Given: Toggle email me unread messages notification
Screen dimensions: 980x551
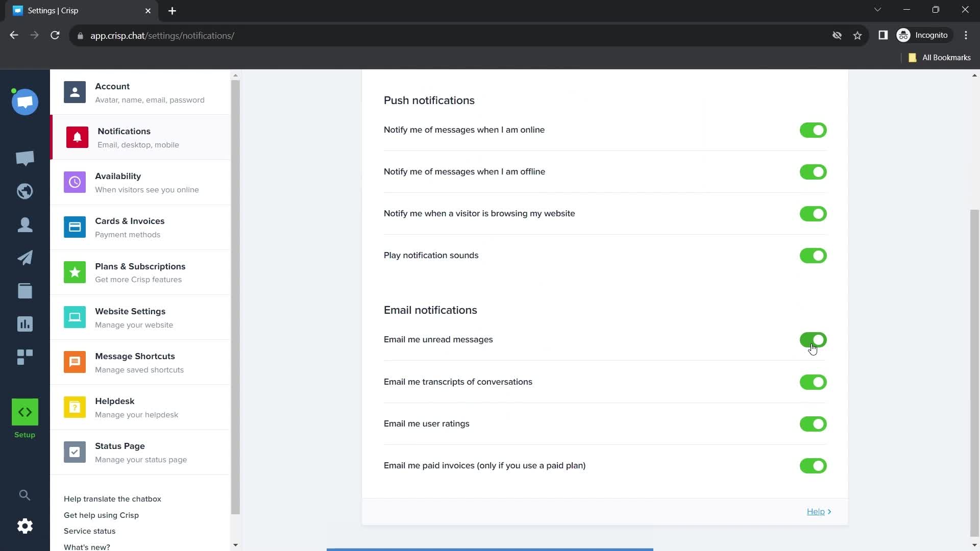Looking at the screenshot, I should (x=813, y=339).
